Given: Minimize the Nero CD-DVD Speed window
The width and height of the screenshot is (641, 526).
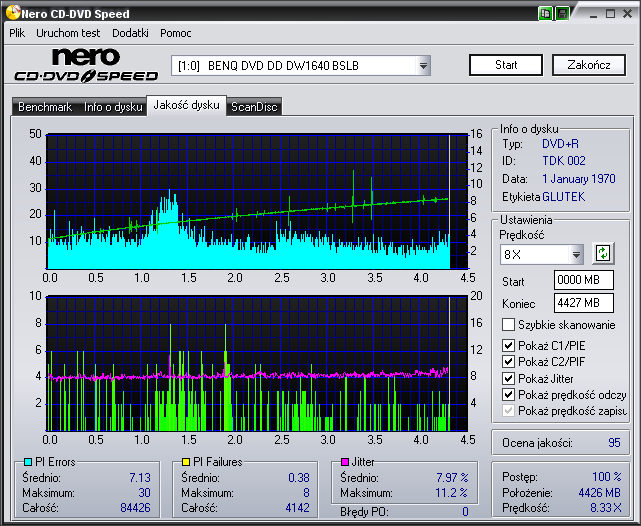Looking at the screenshot, I should (x=594, y=14).
